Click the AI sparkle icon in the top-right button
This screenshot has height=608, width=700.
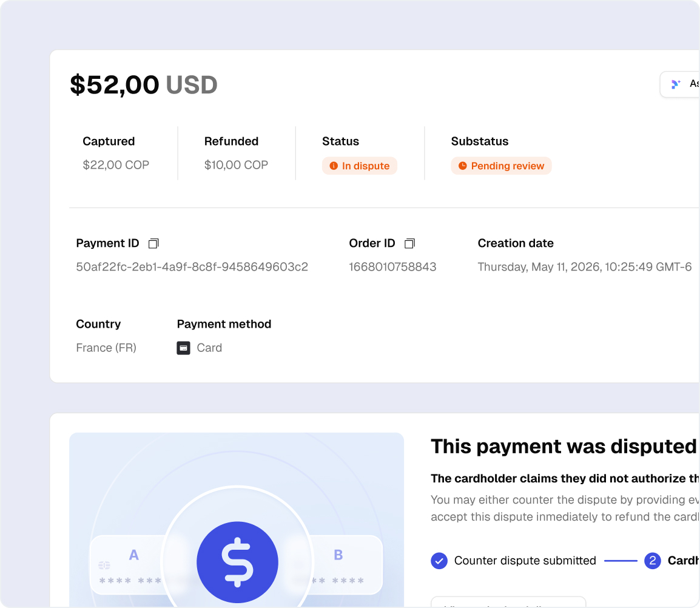676,84
